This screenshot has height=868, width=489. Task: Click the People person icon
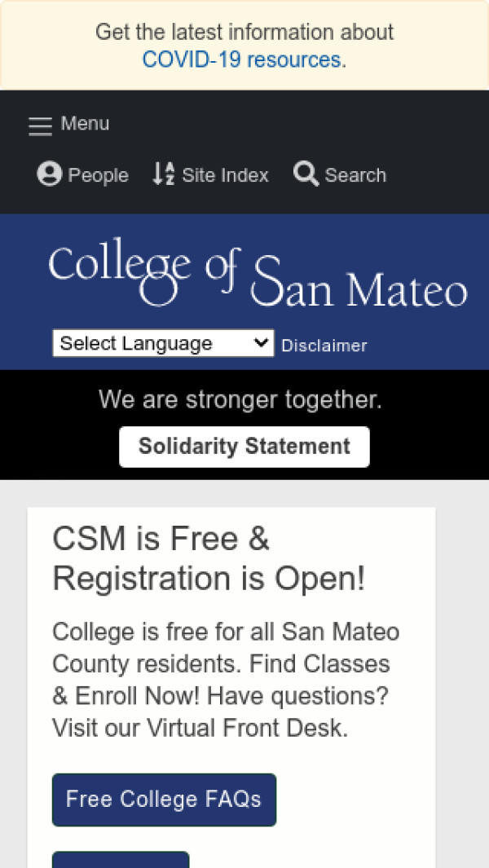(x=50, y=174)
